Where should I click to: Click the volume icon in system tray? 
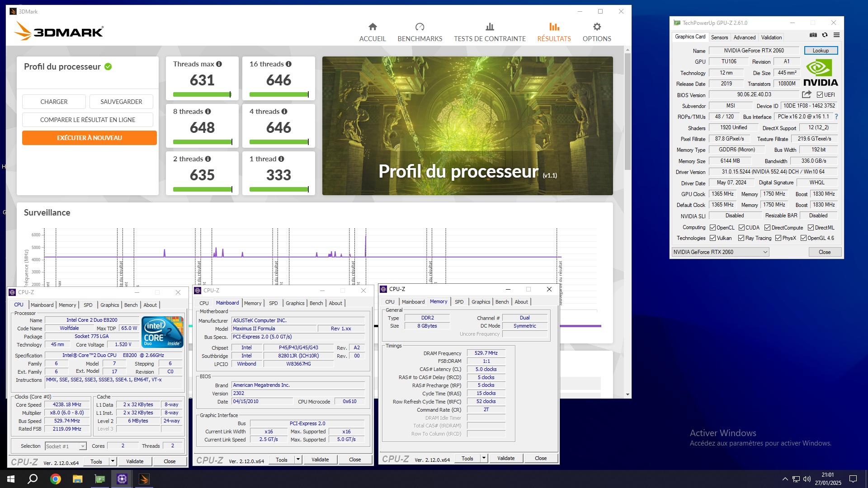(807, 479)
